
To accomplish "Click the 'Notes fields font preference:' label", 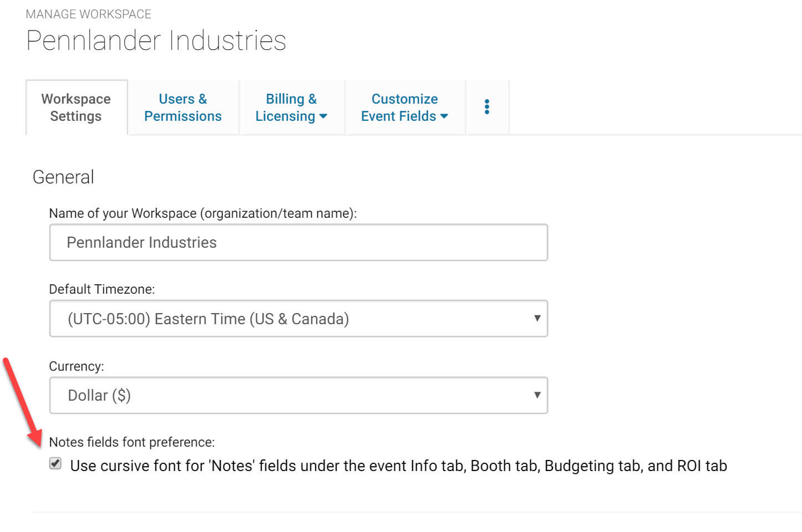I will (x=131, y=442).
